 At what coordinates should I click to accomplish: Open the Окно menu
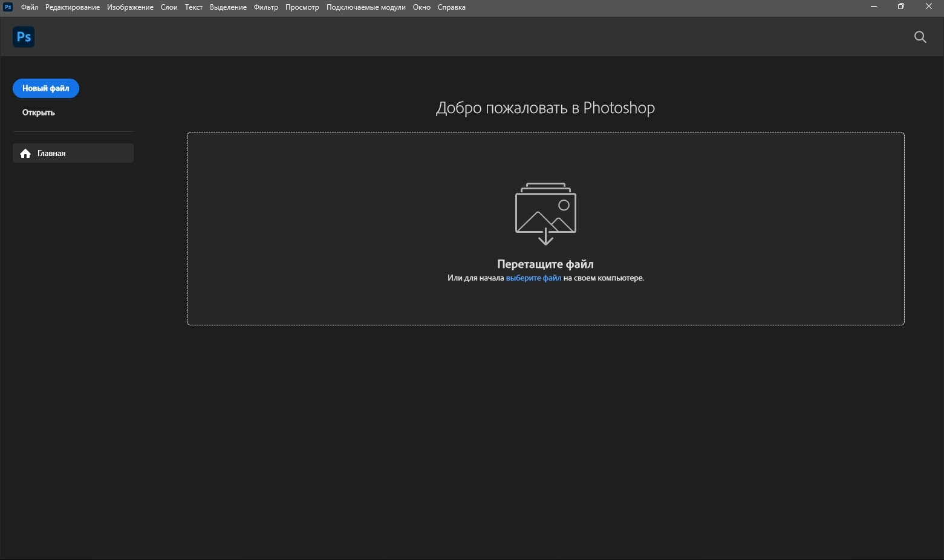422,7
